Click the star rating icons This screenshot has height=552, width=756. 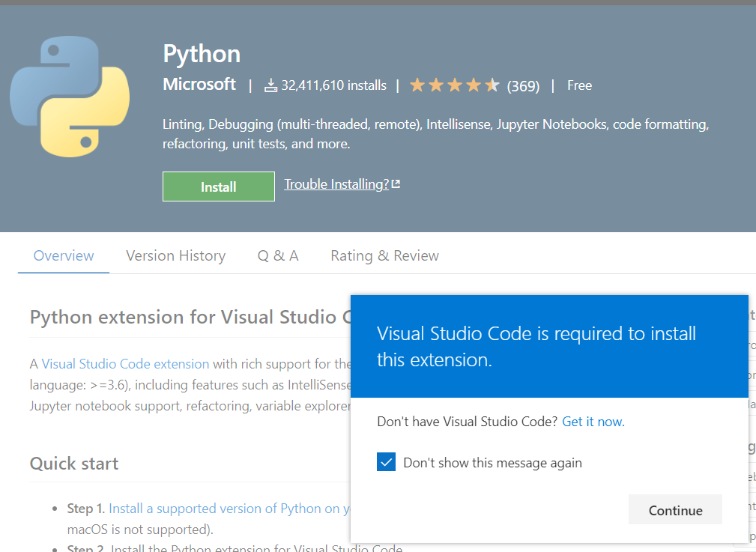tap(454, 85)
